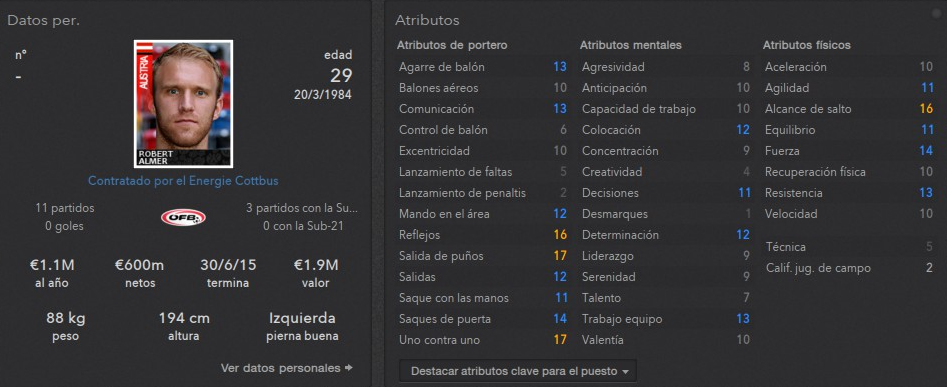Image resolution: width=947 pixels, height=387 pixels.
Task: Click the 'Datos per.' panel title
Action: point(43,21)
